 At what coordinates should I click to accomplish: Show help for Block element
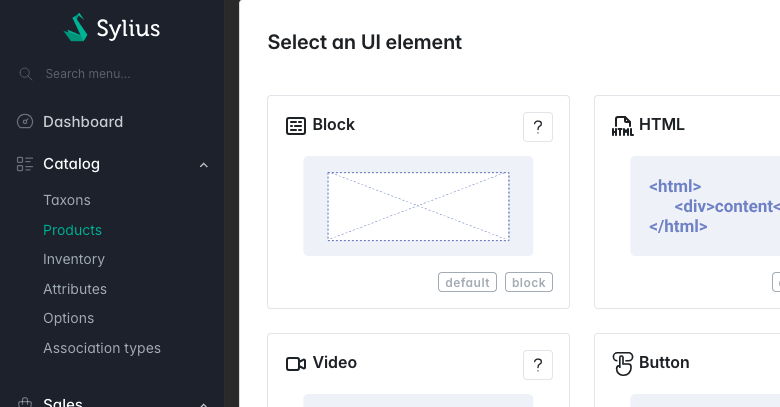538,127
